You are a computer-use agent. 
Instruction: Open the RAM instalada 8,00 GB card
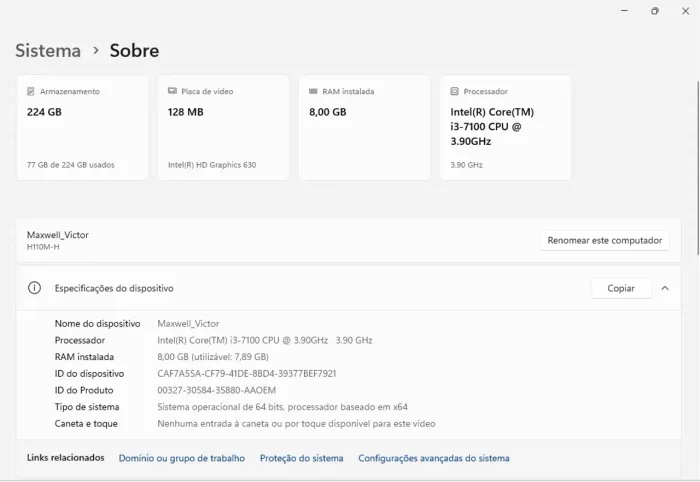pos(364,128)
